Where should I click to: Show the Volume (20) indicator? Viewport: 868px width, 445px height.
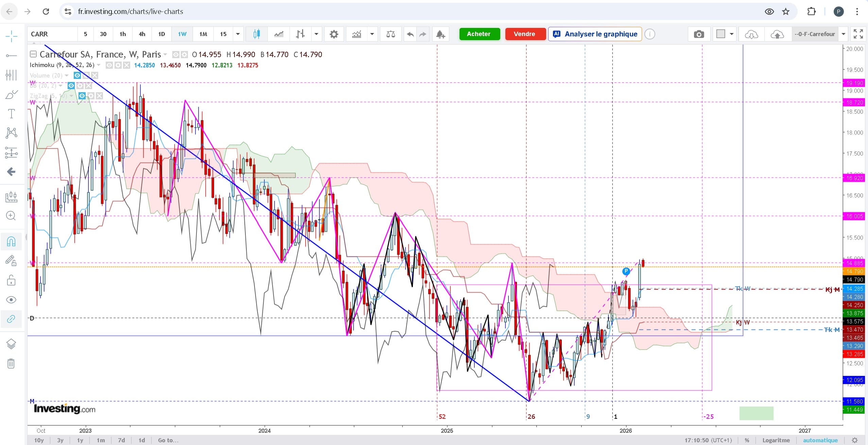pyautogui.click(x=77, y=76)
